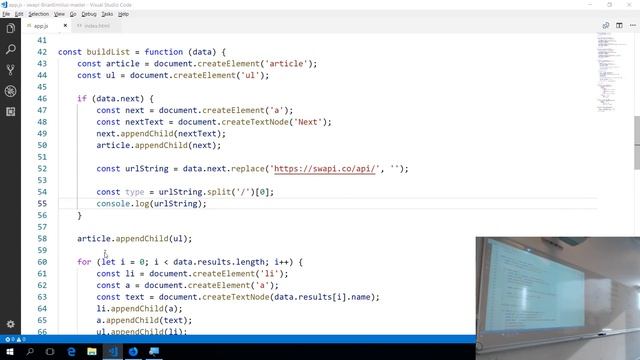Open the View menu

point(59,14)
